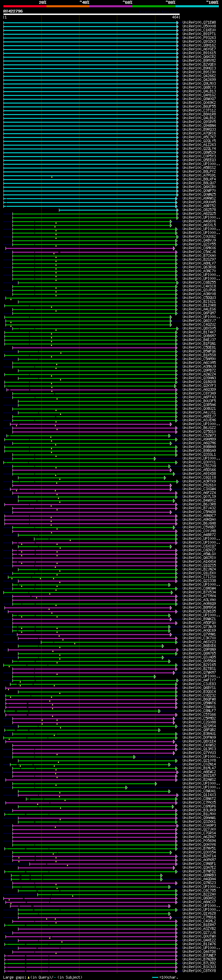Select the UniRef100_A6YGE7 label
222x980 pixels.
click(x=199, y=49)
